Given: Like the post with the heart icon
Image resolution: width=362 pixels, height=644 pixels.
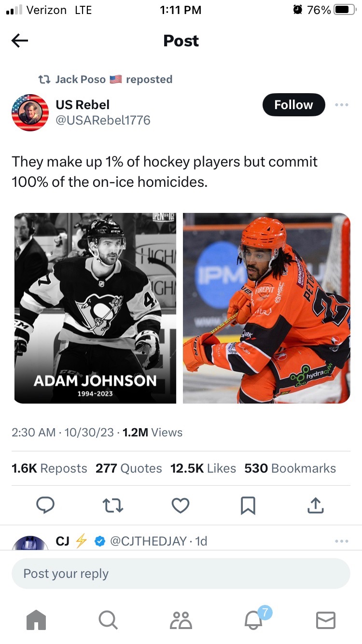Looking at the screenshot, I should (x=181, y=505).
